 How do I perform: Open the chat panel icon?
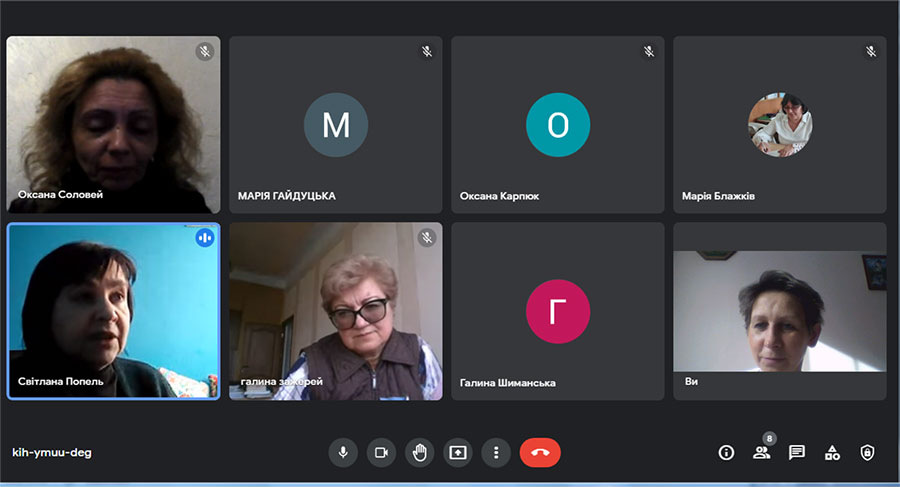[x=797, y=453]
